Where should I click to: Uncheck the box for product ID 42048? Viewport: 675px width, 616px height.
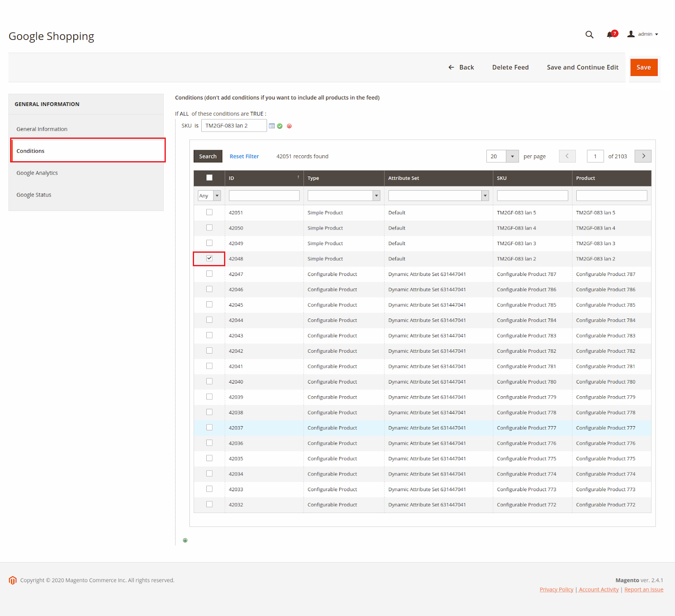pyautogui.click(x=209, y=258)
